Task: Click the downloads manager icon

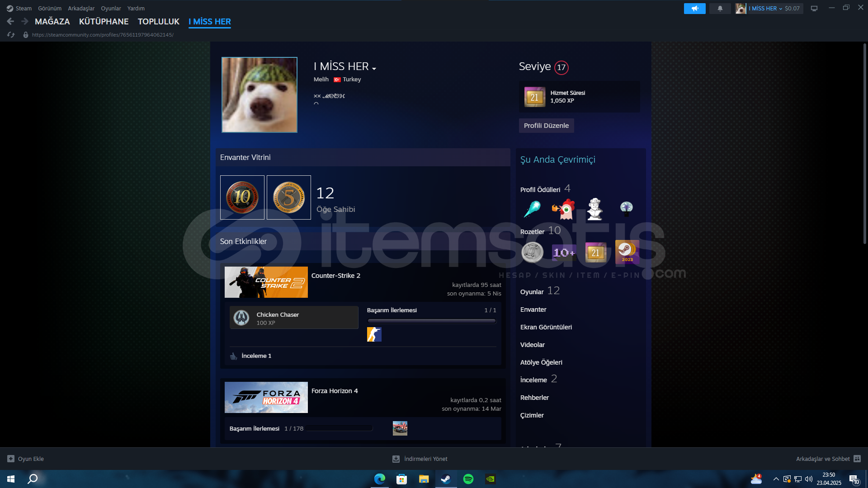Action: click(x=396, y=459)
